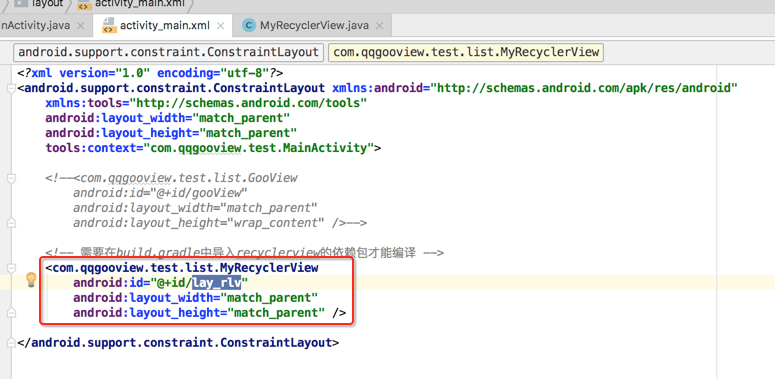The width and height of the screenshot is (775, 379).
Task: Click closing android.support.constraint.ConstraintLayout tag
Action: coord(178,342)
